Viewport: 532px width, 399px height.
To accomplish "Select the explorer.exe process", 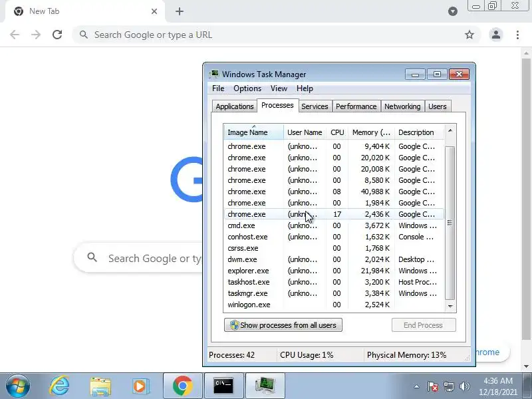I will click(x=334, y=271).
